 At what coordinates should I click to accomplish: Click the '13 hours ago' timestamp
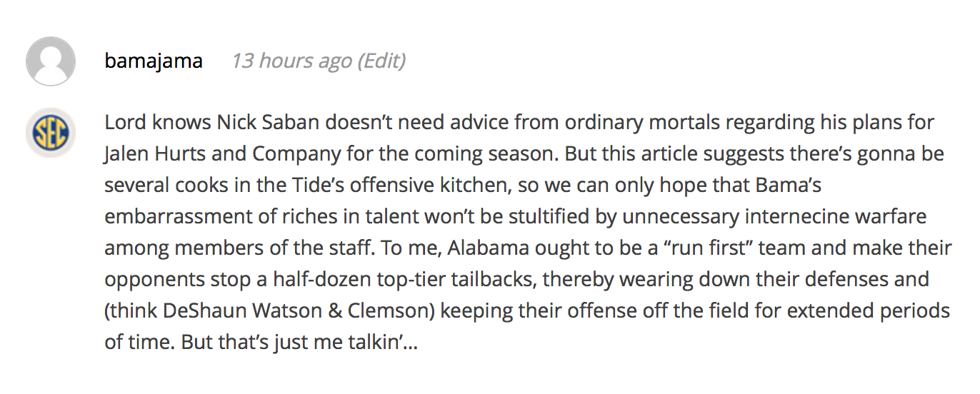[x=291, y=61]
